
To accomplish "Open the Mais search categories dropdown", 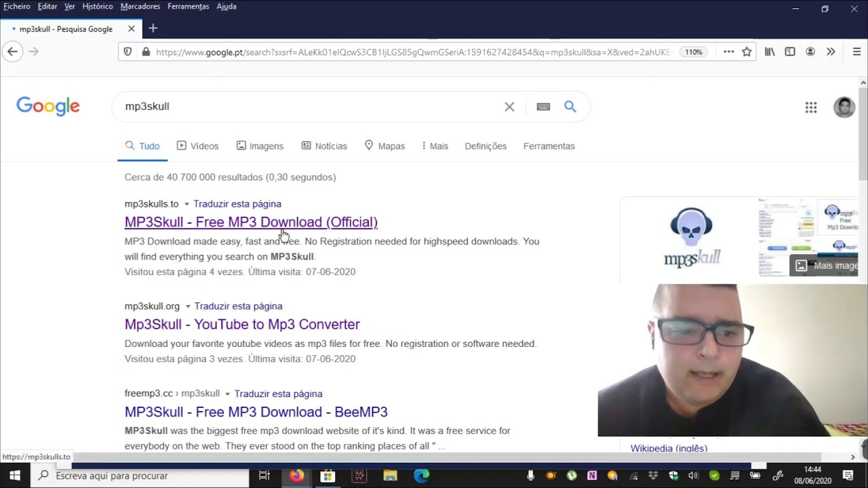I will tap(435, 146).
